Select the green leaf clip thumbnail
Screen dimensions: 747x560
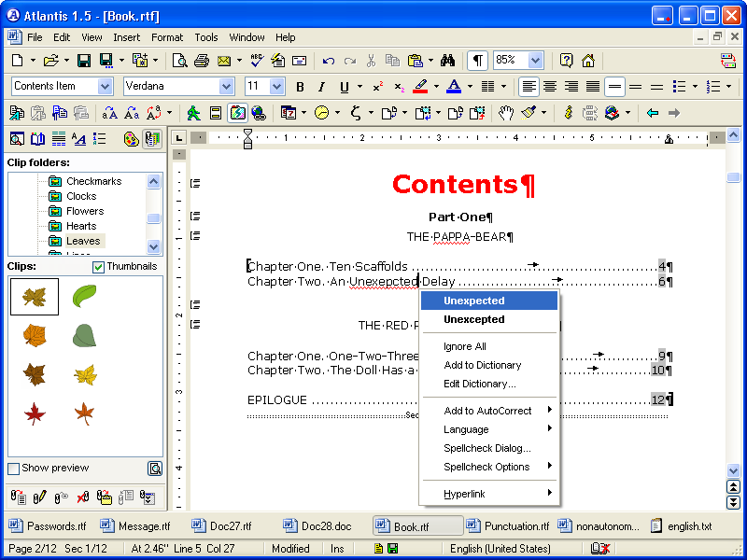(x=84, y=297)
